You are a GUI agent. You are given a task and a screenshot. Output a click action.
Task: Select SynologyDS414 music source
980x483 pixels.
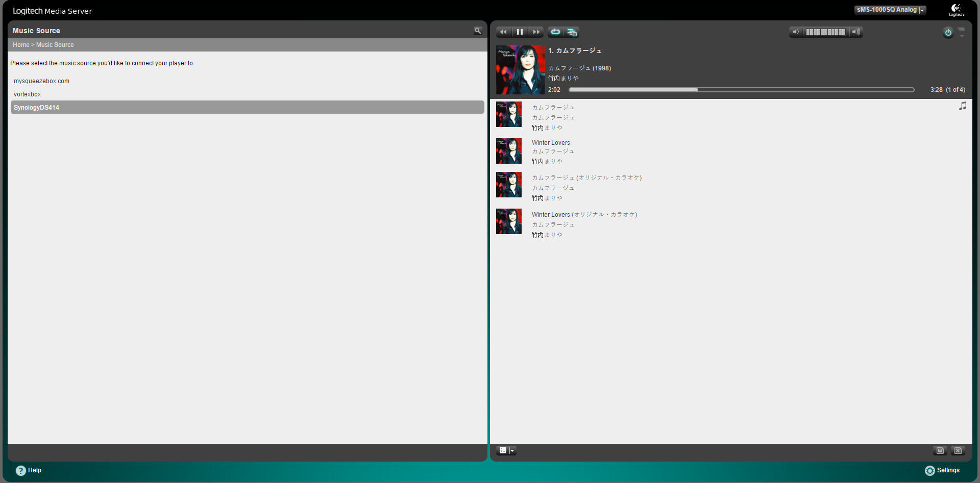click(x=248, y=107)
